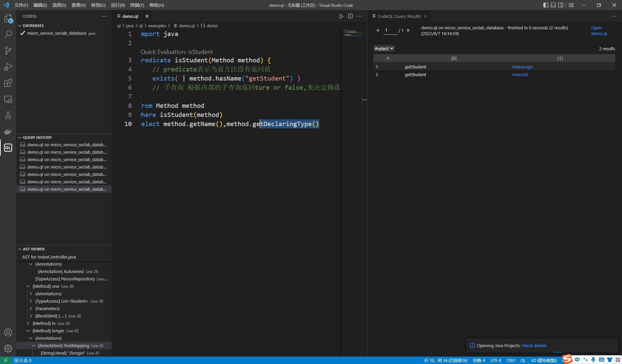Click the check details notification link

[534, 345]
